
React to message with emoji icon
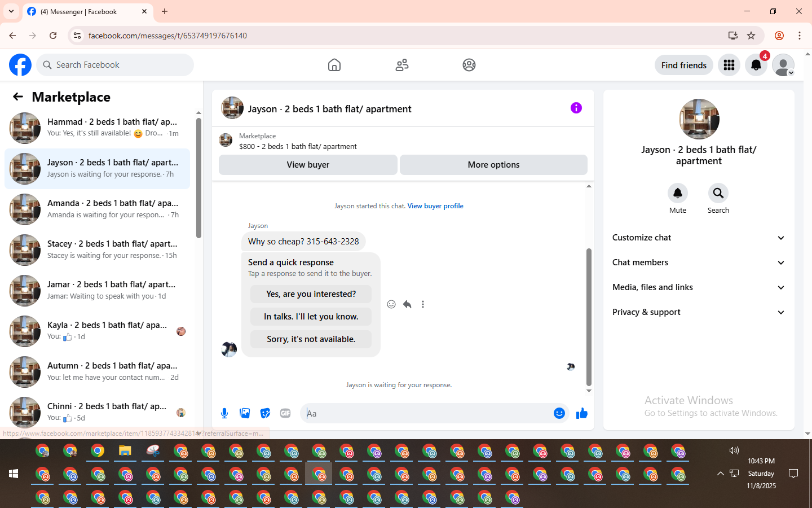click(391, 304)
